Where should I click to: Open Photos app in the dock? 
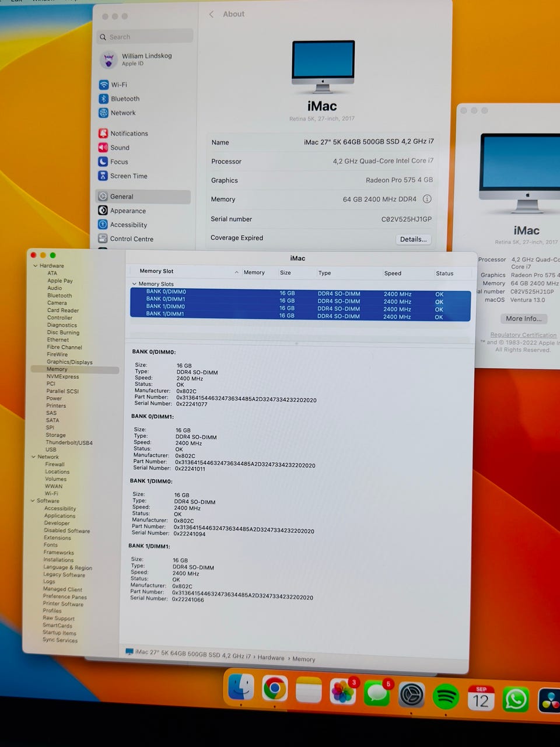tap(343, 692)
